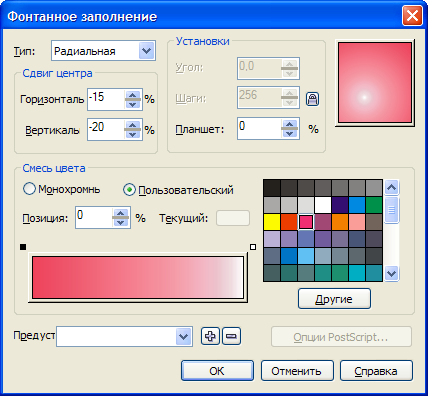Screen dimensions: 428x396
Task: Pick the bright cyan swatch in bottom row
Action: point(357,273)
